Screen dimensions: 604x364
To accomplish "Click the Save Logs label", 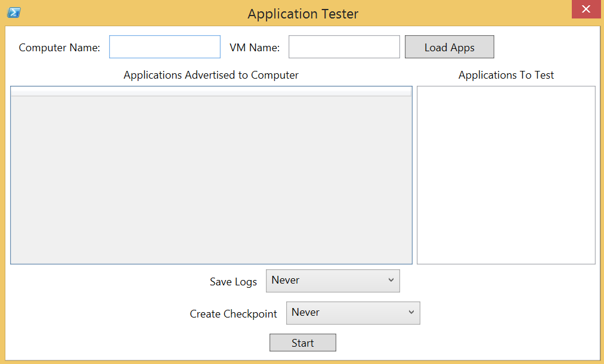I will [x=234, y=282].
